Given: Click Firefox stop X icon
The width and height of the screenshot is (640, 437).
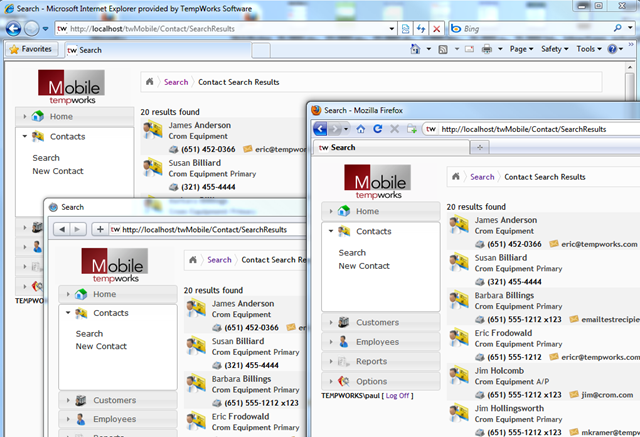Looking at the screenshot, I should (394, 129).
